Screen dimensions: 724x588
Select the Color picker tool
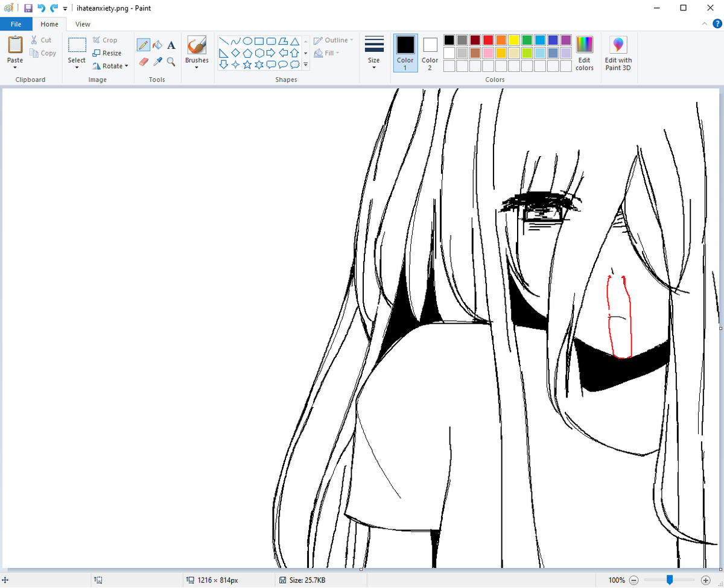[x=157, y=62]
